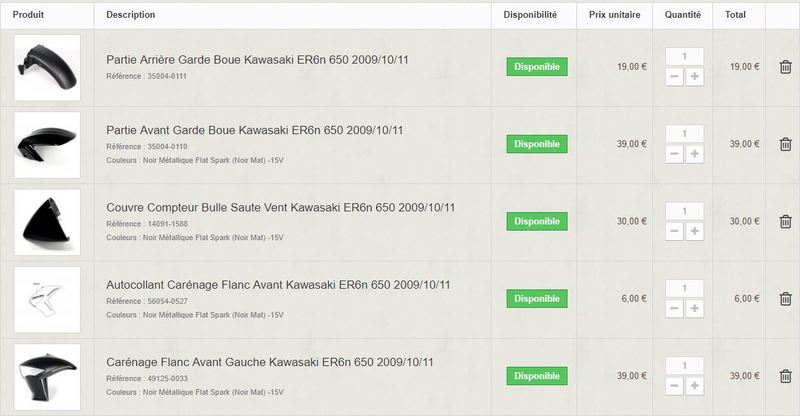The width and height of the screenshot is (800, 416).
Task: Open the Partie Arrière Garde Boue product link
Action: [257, 60]
